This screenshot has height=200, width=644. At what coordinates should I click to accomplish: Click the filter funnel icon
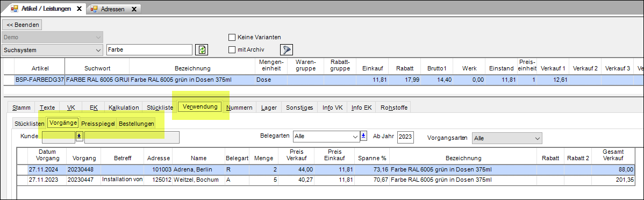286,49
